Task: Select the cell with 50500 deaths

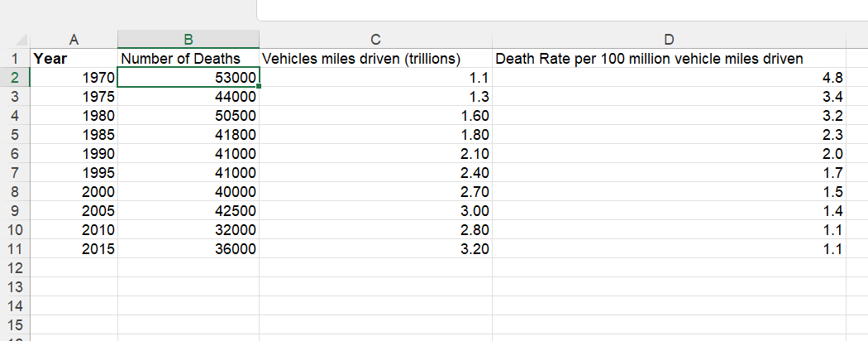Action: (188, 115)
